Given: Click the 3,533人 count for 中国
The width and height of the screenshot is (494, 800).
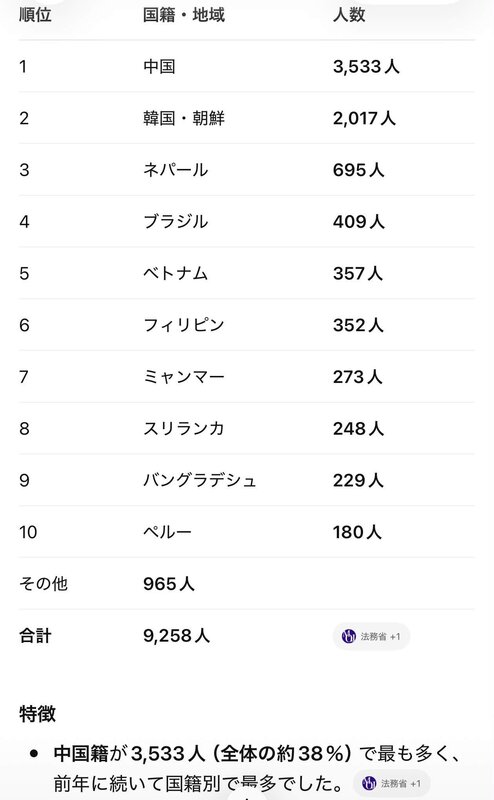Looking at the screenshot, I should click(366, 66).
